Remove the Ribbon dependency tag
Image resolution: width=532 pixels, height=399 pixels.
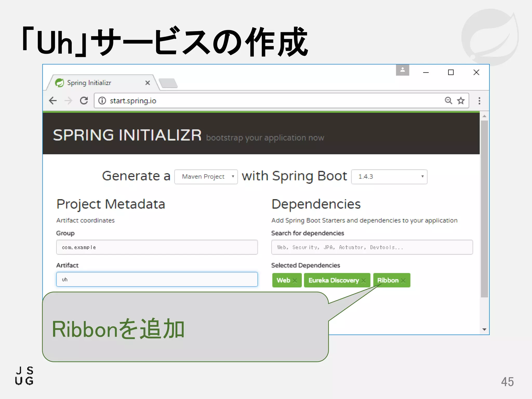403,281
